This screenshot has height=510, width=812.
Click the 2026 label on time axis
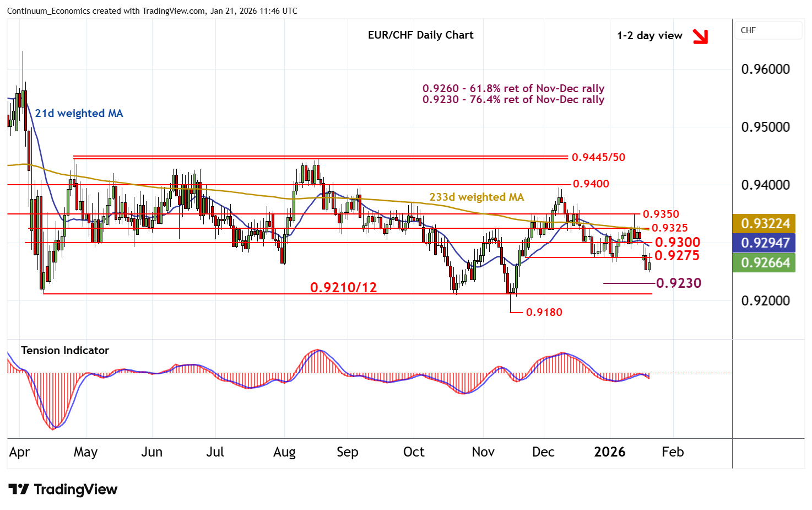[609, 452]
